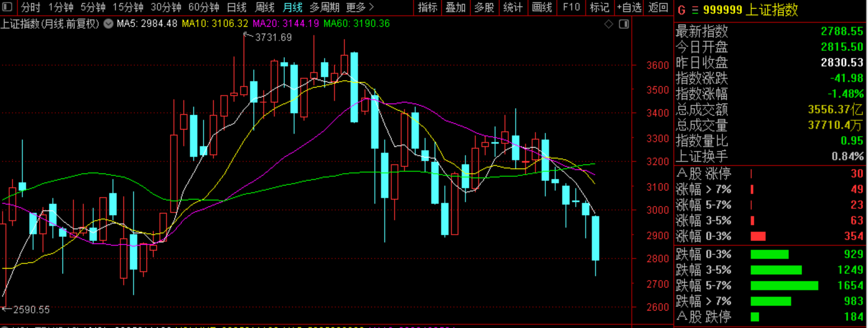Click the 3600 price axis label
This screenshot has width=868, height=328.
pos(658,65)
